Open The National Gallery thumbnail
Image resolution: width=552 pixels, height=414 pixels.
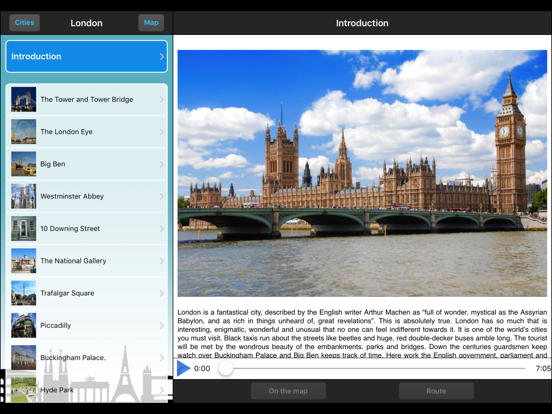24,261
